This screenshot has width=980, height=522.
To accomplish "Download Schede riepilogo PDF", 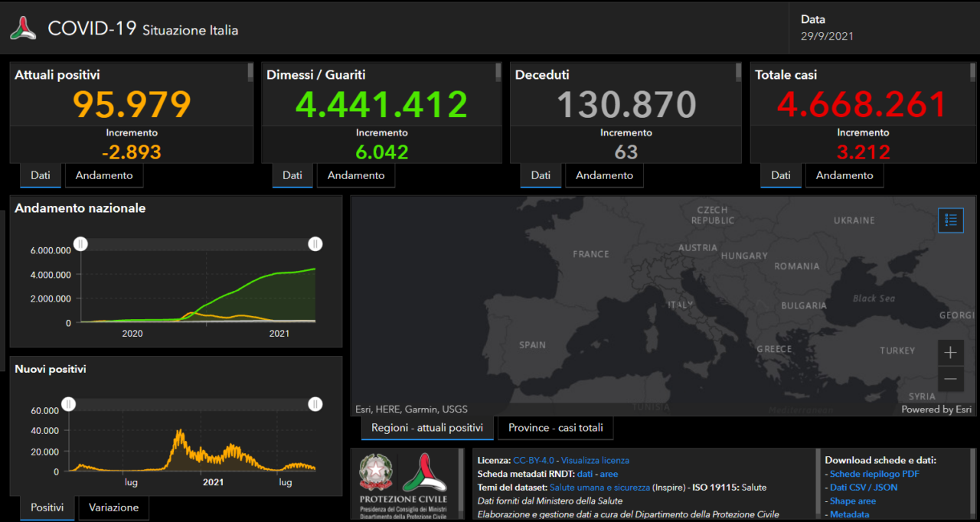I will point(874,474).
